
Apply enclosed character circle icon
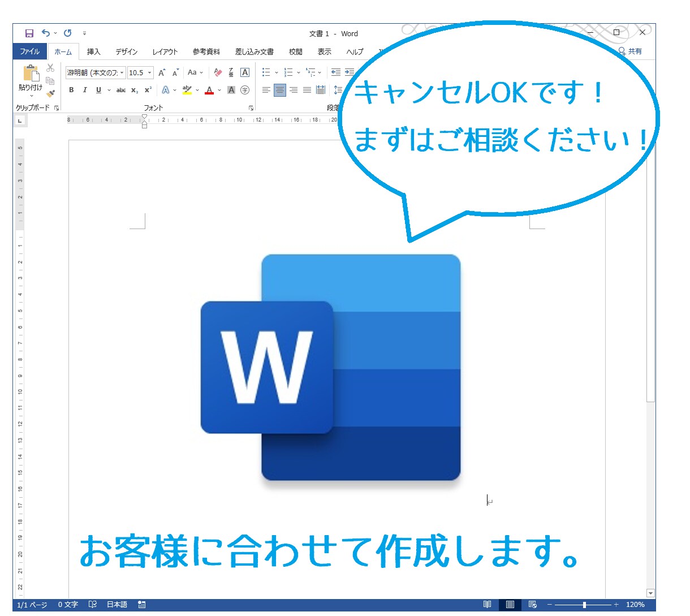245,90
